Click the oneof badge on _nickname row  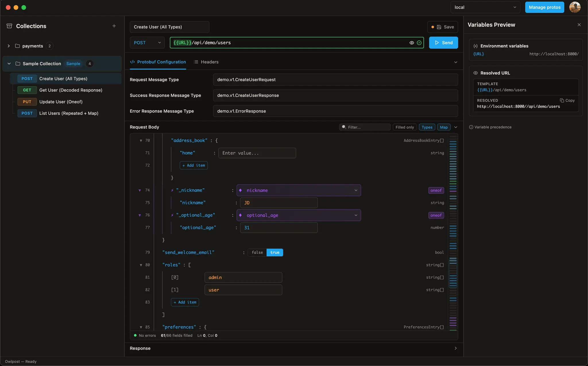pyautogui.click(x=436, y=190)
